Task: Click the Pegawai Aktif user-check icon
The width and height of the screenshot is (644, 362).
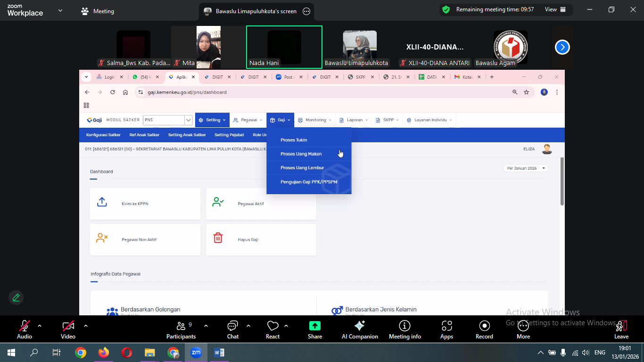Action: pos(218,202)
